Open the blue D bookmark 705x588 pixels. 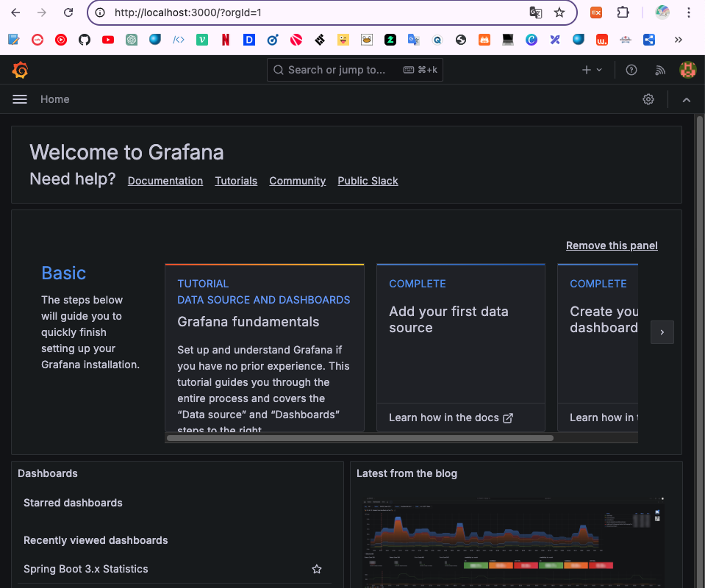tap(249, 40)
